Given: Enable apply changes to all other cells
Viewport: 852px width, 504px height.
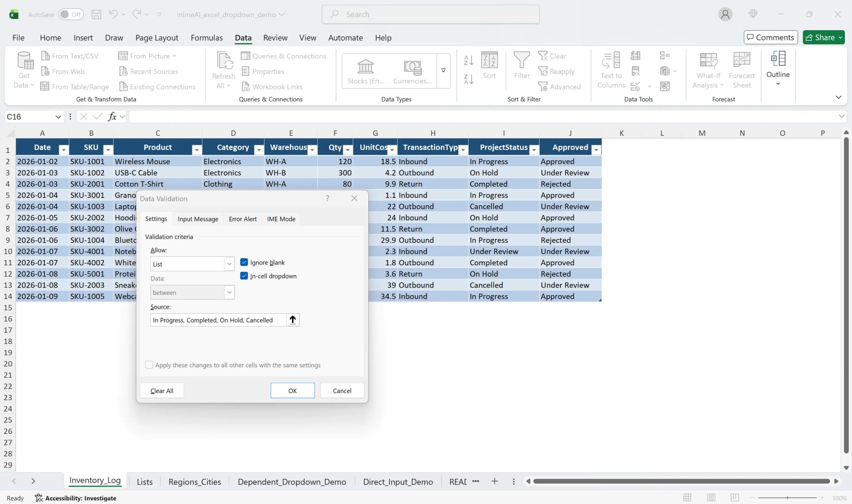Looking at the screenshot, I should (149, 365).
